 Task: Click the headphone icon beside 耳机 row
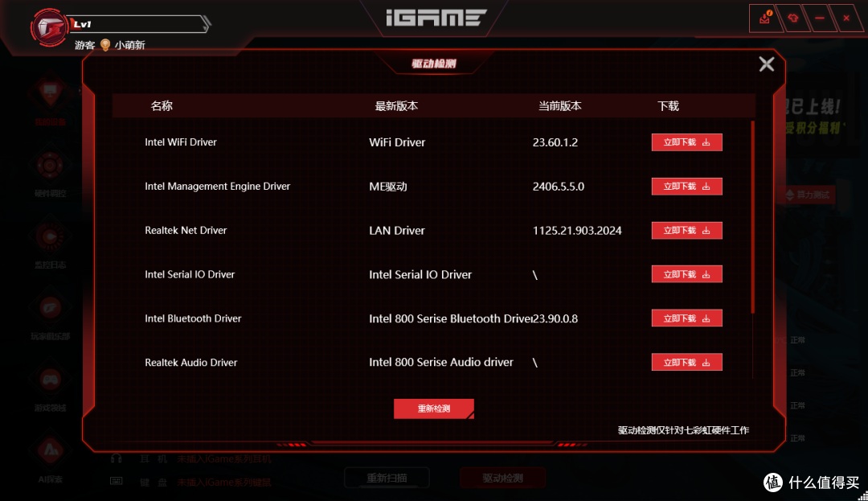[x=117, y=458]
